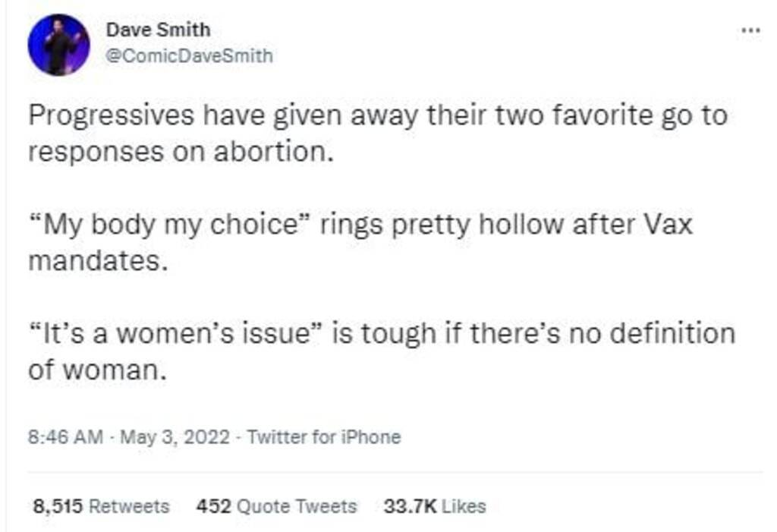Image resolution: width=777 pixels, height=532 pixels.
Task: Click the "of woman." closing line
Action: pos(96,370)
